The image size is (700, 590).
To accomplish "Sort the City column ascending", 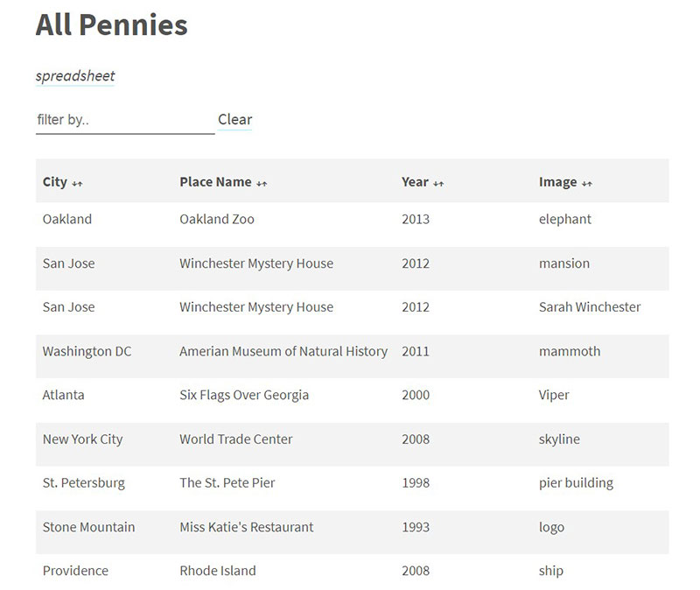I will click(x=80, y=182).
